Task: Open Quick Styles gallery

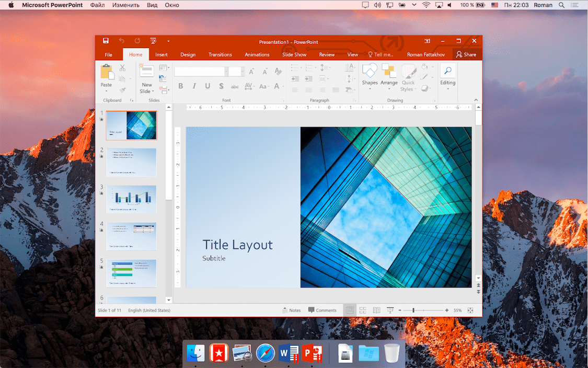Action: (x=408, y=77)
